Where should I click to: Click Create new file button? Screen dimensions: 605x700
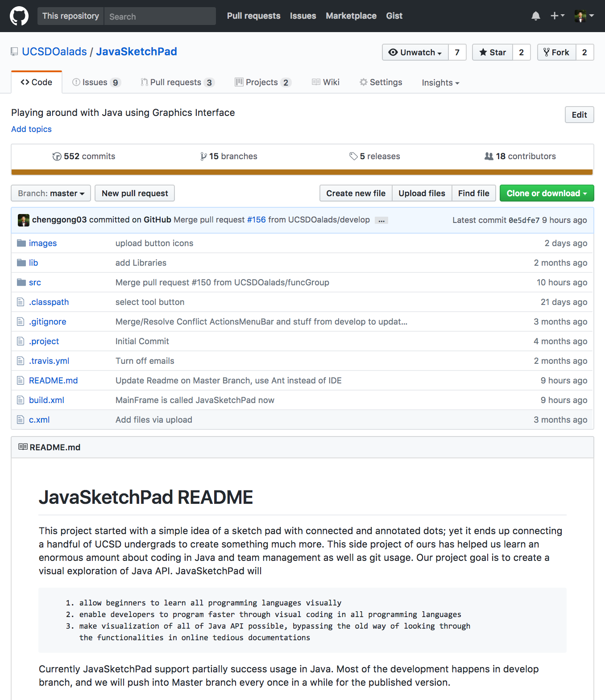click(x=356, y=193)
